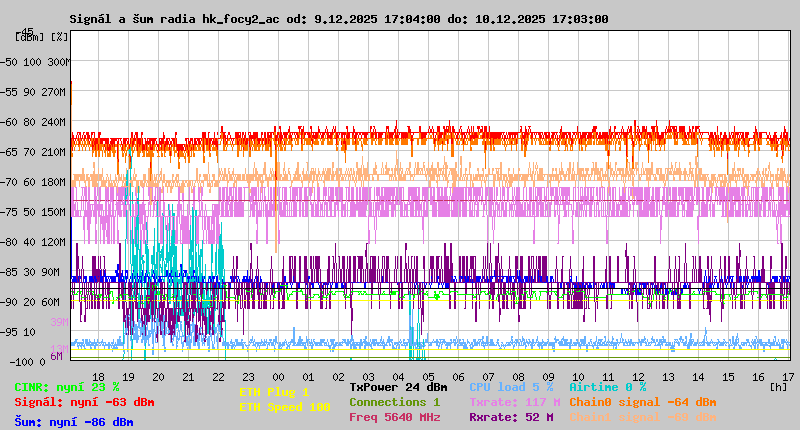This screenshot has width=800, height=430.
Task: Select the red Signál legend entry
Action: point(84,402)
